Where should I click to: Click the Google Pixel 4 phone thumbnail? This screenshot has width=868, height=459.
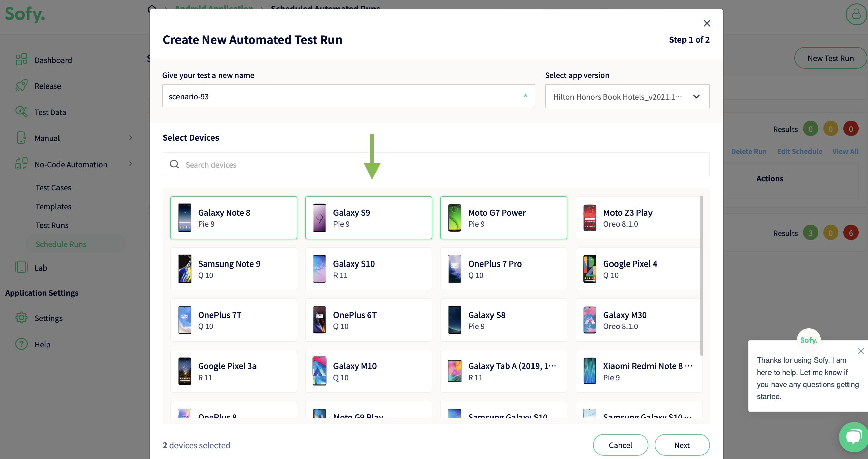(x=590, y=269)
